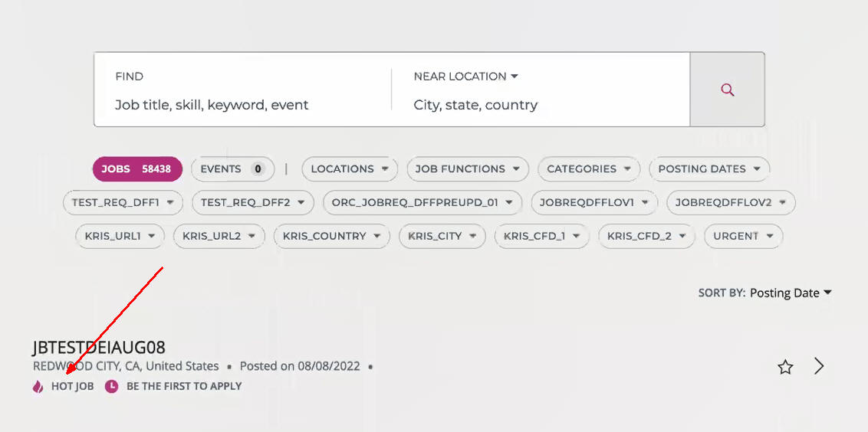This screenshot has width=868, height=432.
Task: Open the KRIS_URL2 filter
Action: pyautogui.click(x=219, y=236)
